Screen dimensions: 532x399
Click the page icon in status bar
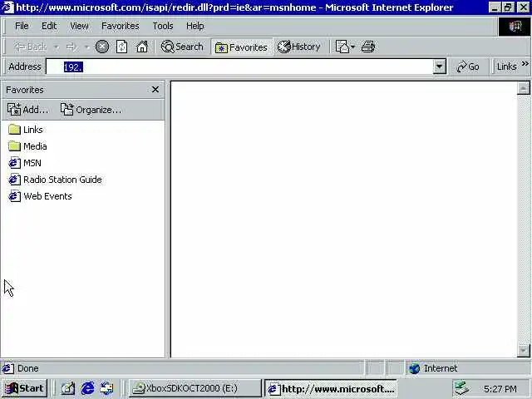(x=7, y=368)
